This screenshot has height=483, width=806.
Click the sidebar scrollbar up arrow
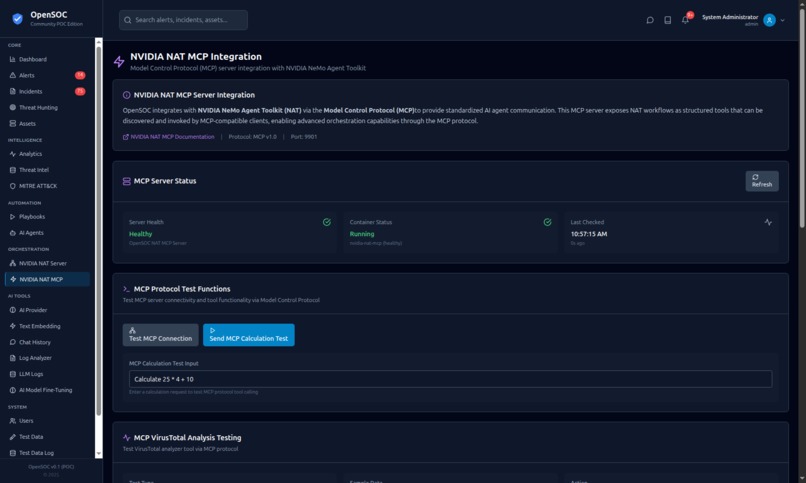coord(99,42)
